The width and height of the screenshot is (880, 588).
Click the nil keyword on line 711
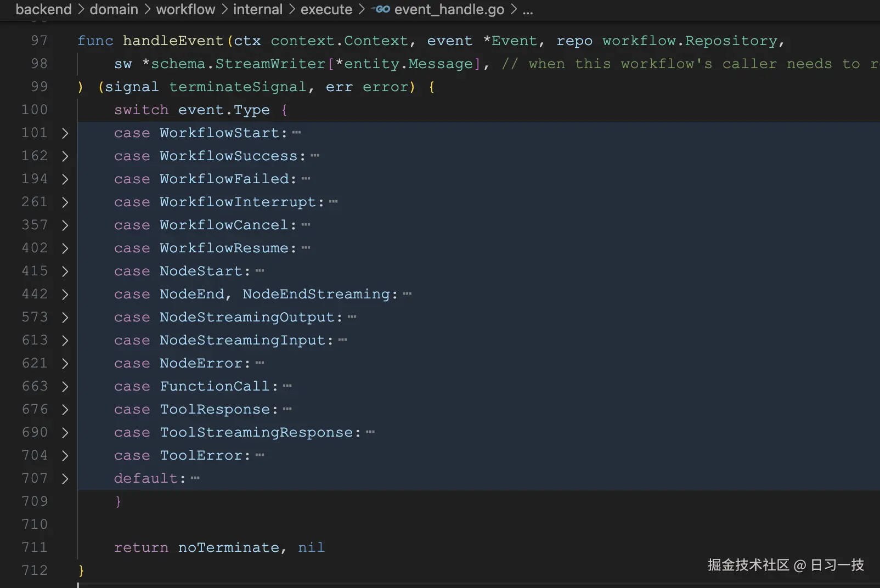click(x=311, y=547)
